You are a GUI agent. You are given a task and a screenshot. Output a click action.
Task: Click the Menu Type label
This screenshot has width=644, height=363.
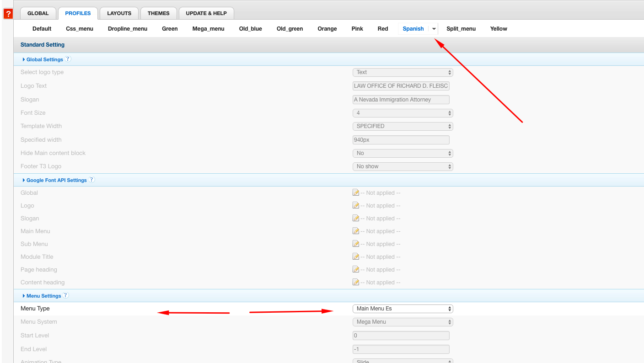click(35, 309)
